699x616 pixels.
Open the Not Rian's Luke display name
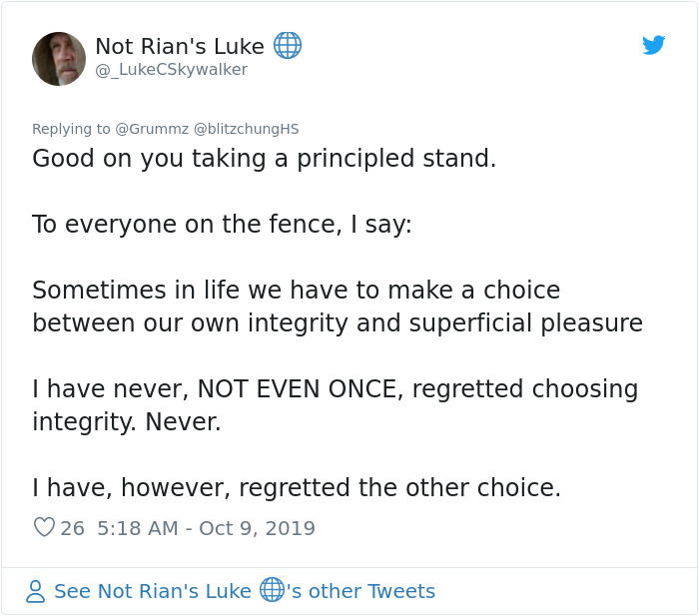click(180, 46)
